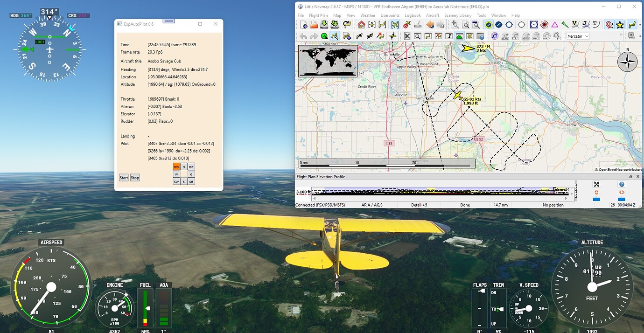This screenshot has height=333, width=644.
Task: Open the elevation profile help icon
Action: 622,184
